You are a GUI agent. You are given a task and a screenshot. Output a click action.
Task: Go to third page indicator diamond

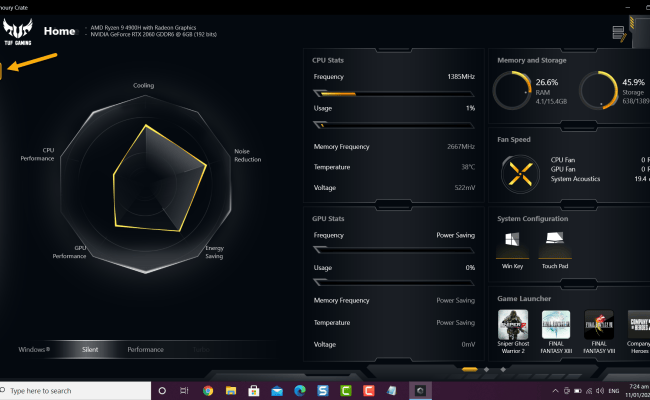click(x=503, y=369)
